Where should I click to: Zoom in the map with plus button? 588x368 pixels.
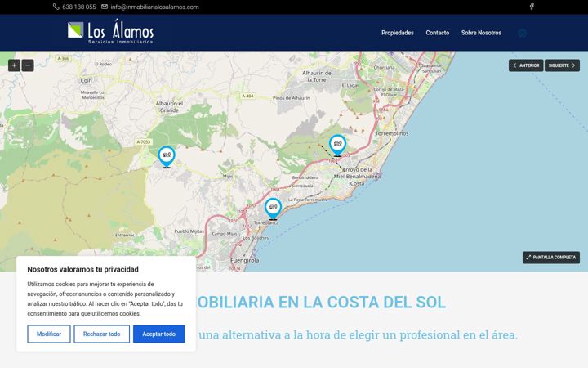click(14, 65)
